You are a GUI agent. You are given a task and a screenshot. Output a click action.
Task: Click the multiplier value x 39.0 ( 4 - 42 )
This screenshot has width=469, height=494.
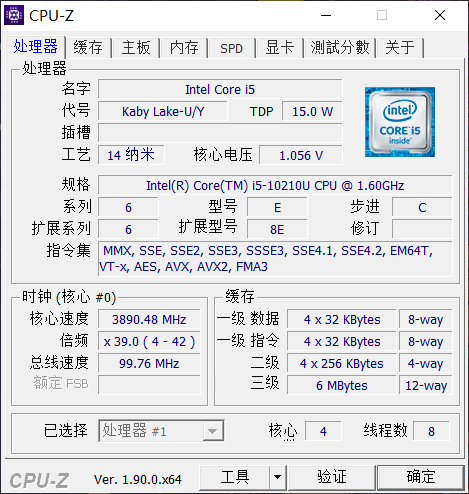coord(149,341)
